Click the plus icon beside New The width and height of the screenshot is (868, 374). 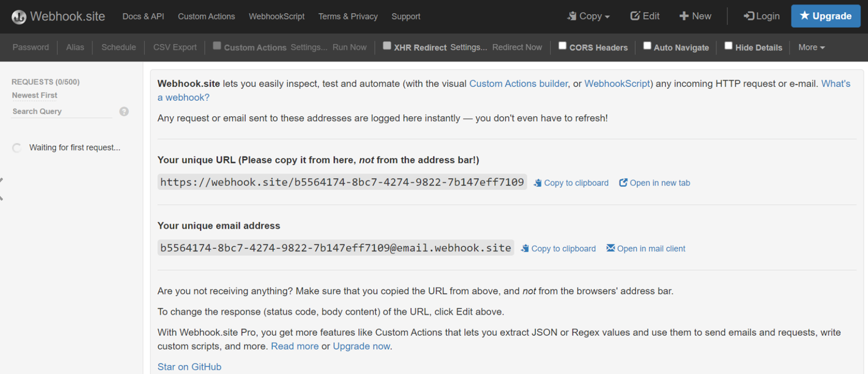(x=684, y=16)
